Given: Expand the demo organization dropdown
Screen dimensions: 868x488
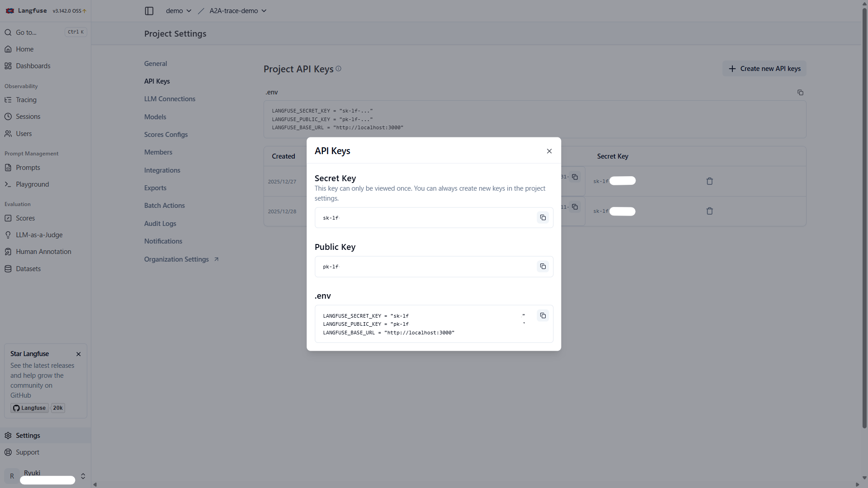Looking at the screenshot, I should pos(179,11).
